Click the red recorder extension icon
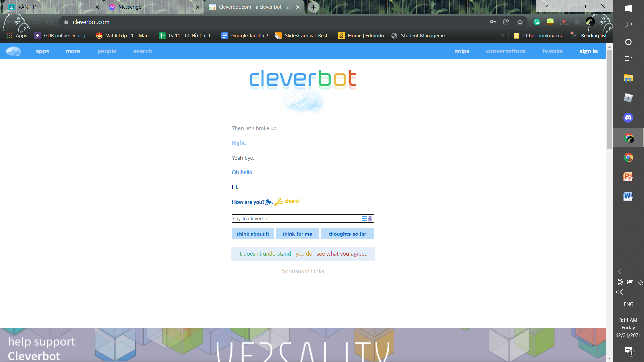This screenshot has height=362, width=644. click(x=563, y=22)
